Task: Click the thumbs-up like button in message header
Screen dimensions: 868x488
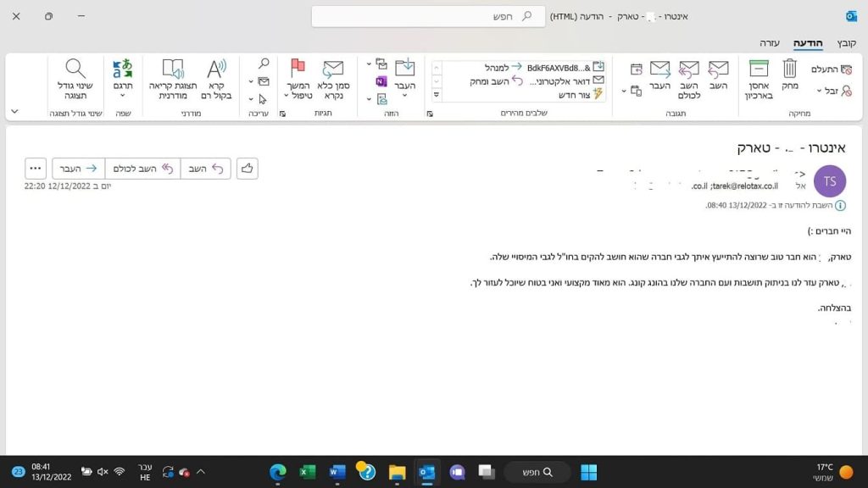Action: pos(247,169)
